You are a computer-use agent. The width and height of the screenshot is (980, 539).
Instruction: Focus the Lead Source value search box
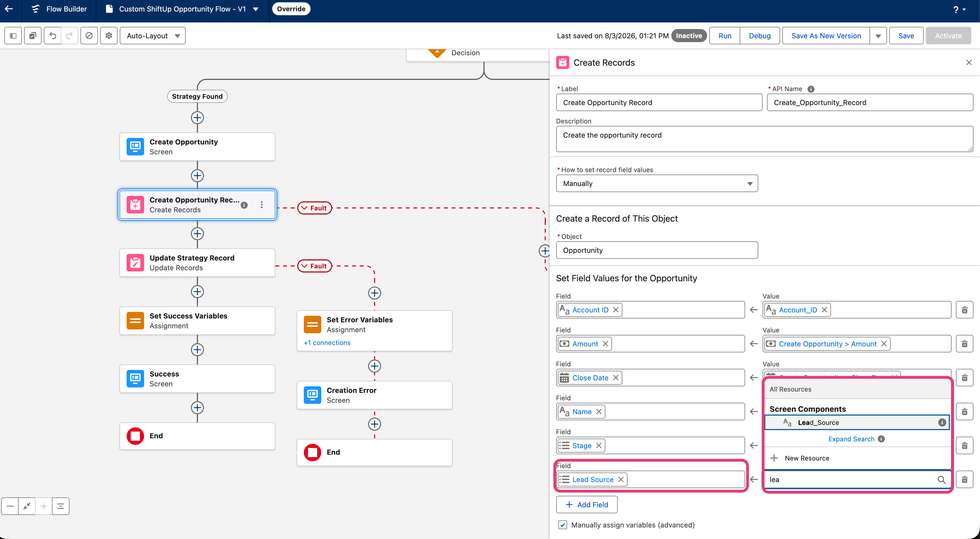point(857,480)
